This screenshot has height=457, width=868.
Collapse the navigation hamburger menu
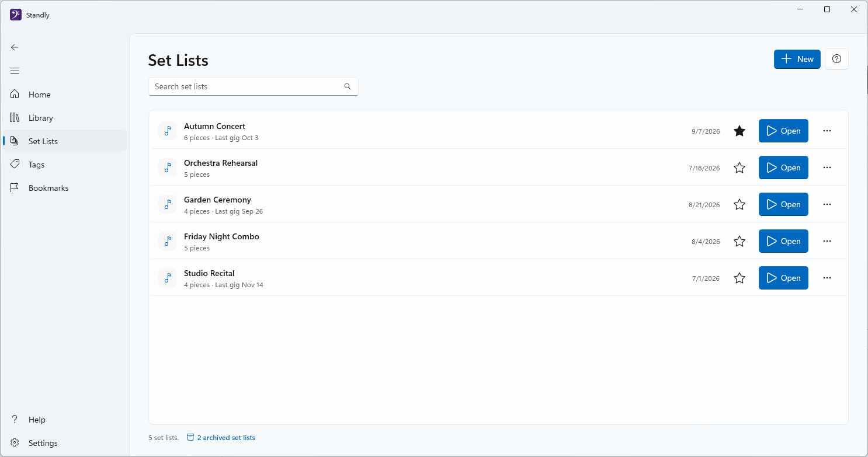tap(15, 71)
